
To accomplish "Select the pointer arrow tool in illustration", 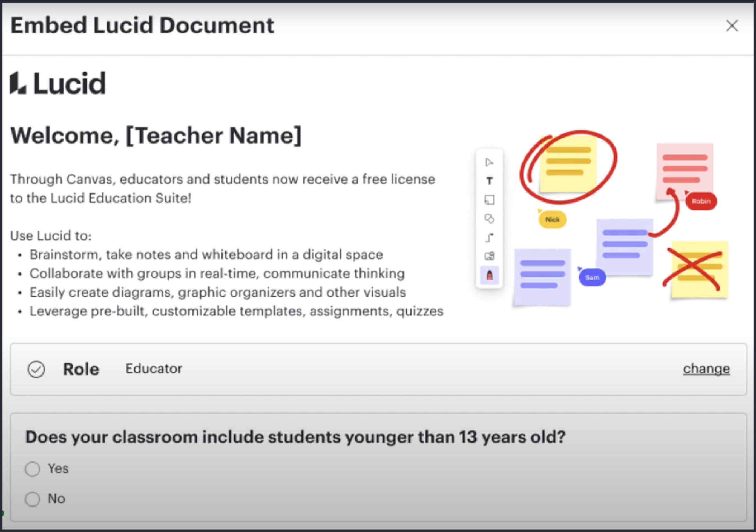I will point(489,162).
